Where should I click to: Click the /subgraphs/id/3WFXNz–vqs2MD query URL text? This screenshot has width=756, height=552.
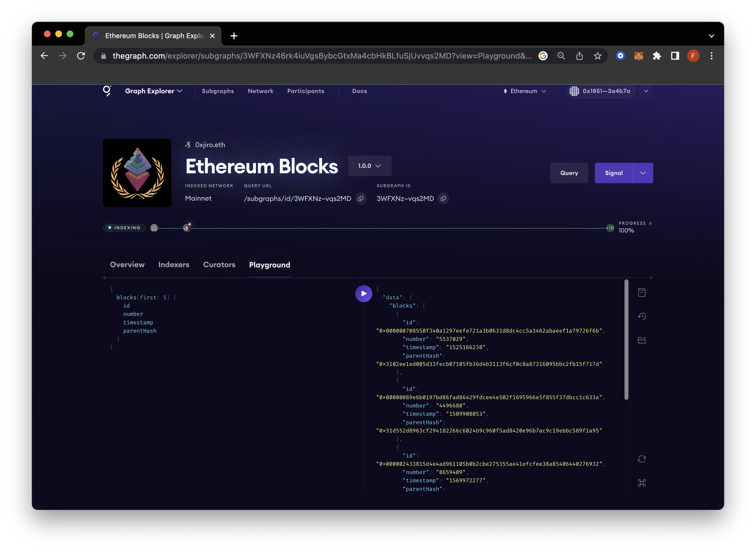pos(297,199)
